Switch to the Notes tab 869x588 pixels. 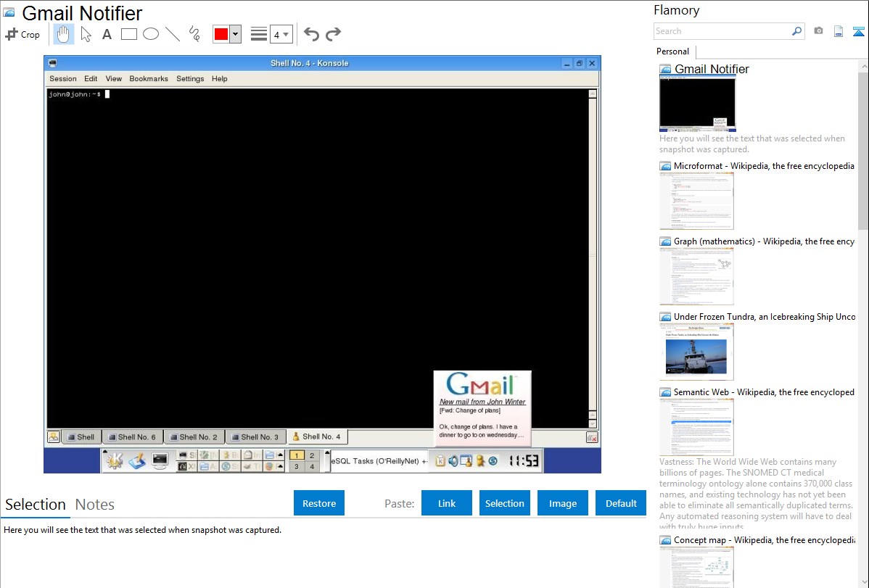point(95,505)
